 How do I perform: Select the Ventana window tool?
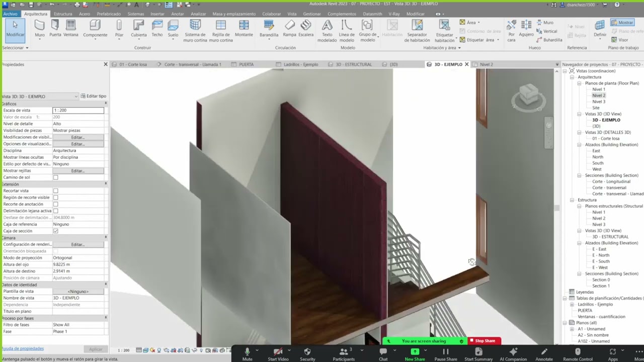(x=71, y=29)
